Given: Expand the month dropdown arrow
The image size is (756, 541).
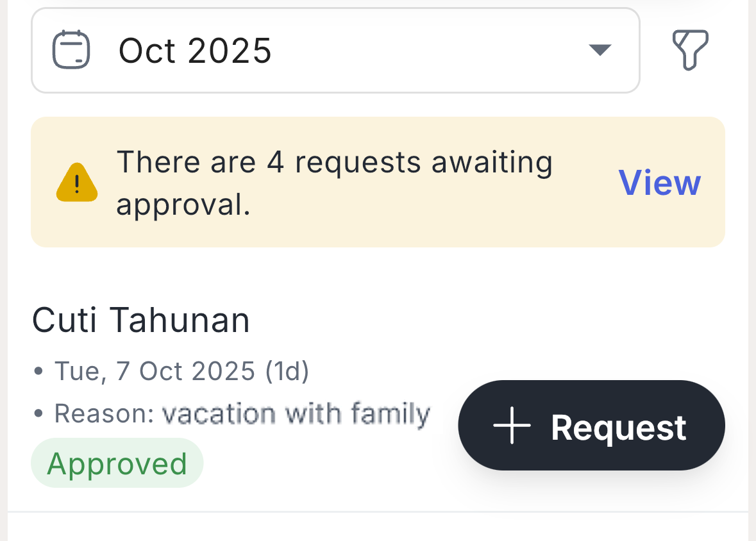Looking at the screenshot, I should tap(600, 50).
